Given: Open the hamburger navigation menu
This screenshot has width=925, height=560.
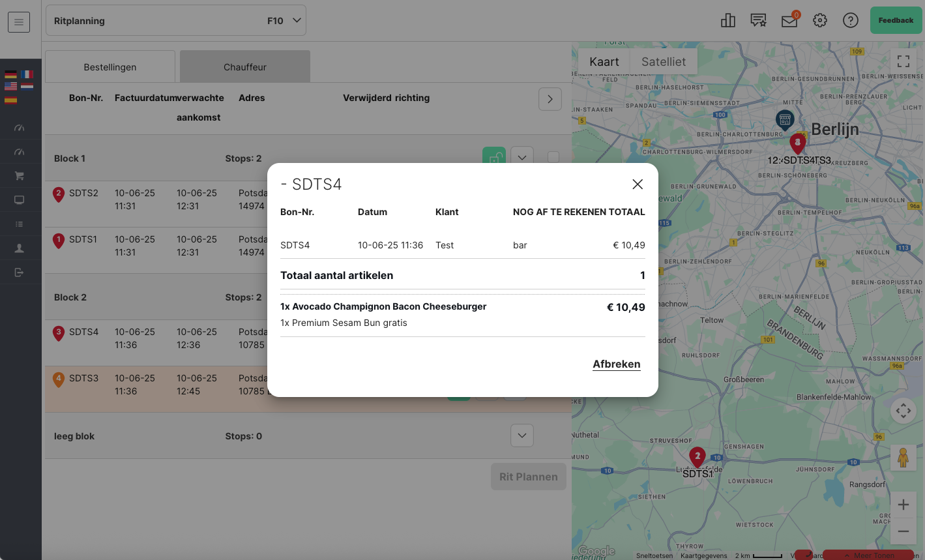Looking at the screenshot, I should [x=19, y=22].
